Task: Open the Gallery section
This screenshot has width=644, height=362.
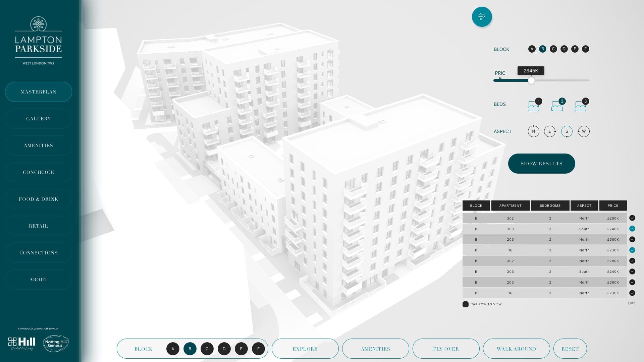Action: click(38, 118)
